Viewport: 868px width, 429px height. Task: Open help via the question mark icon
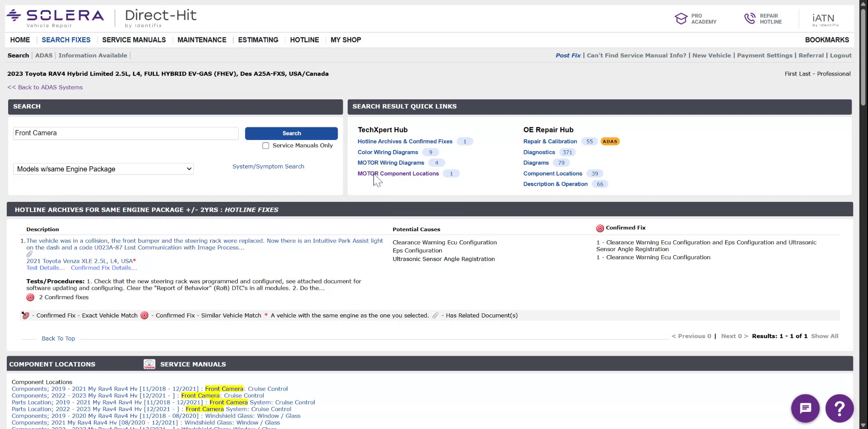pos(840,408)
